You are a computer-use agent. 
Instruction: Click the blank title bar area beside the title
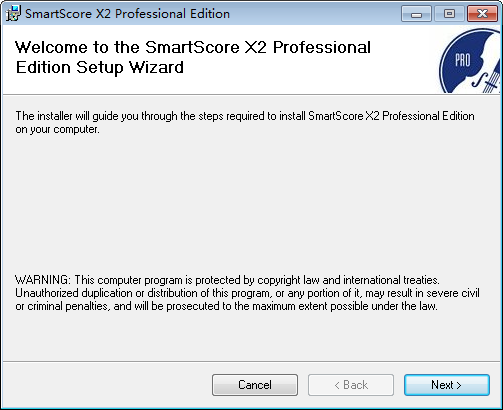315,14
